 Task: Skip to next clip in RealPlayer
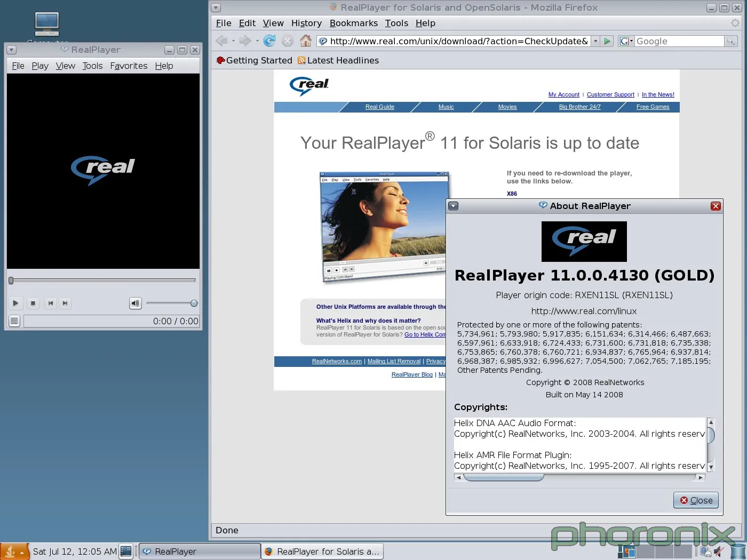pos(65,303)
